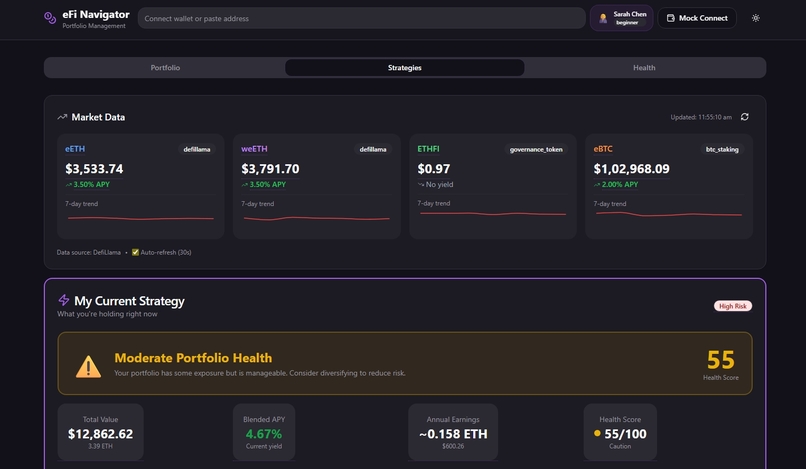This screenshot has height=469, width=806.
Task: Disable the Auto-refresh (30s) checkbox
Action: [x=135, y=252]
